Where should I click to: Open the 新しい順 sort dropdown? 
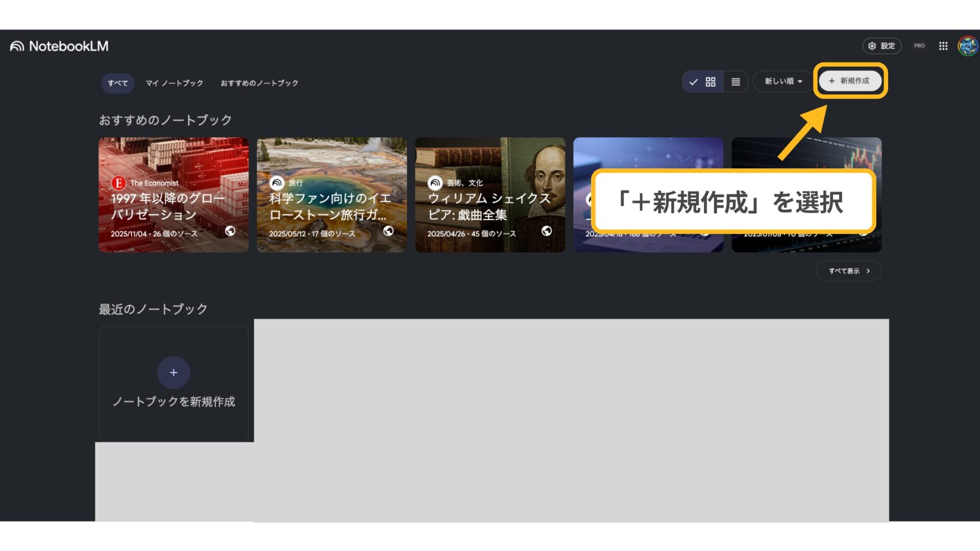[x=782, y=81]
